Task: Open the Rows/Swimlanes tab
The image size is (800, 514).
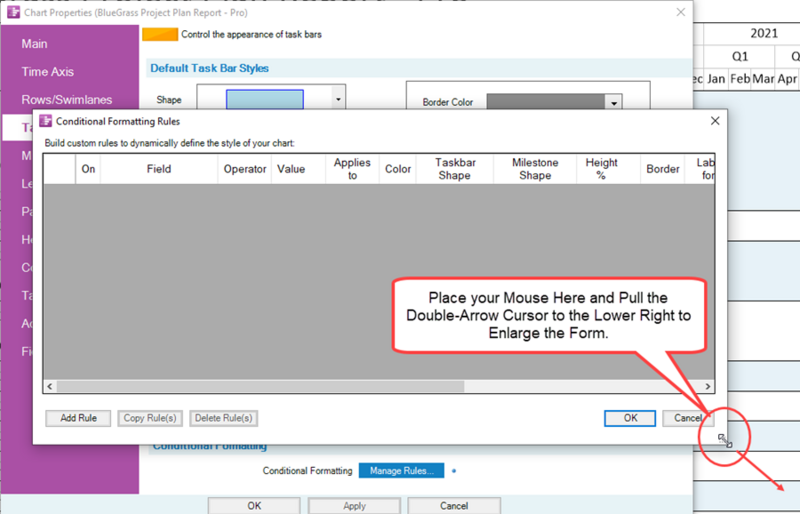Action: (x=66, y=100)
